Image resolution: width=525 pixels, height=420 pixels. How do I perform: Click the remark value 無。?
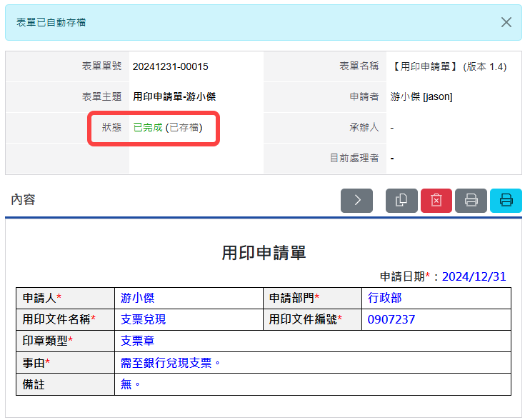coord(130,384)
